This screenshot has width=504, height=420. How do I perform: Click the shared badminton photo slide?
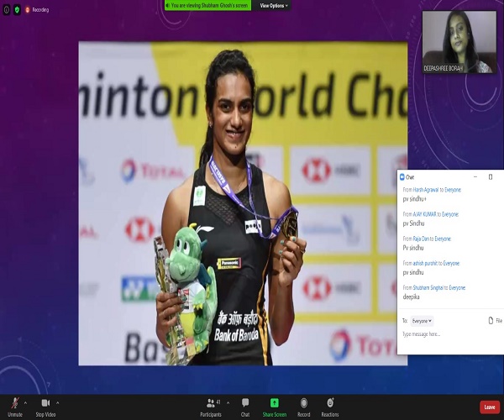[x=243, y=203]
